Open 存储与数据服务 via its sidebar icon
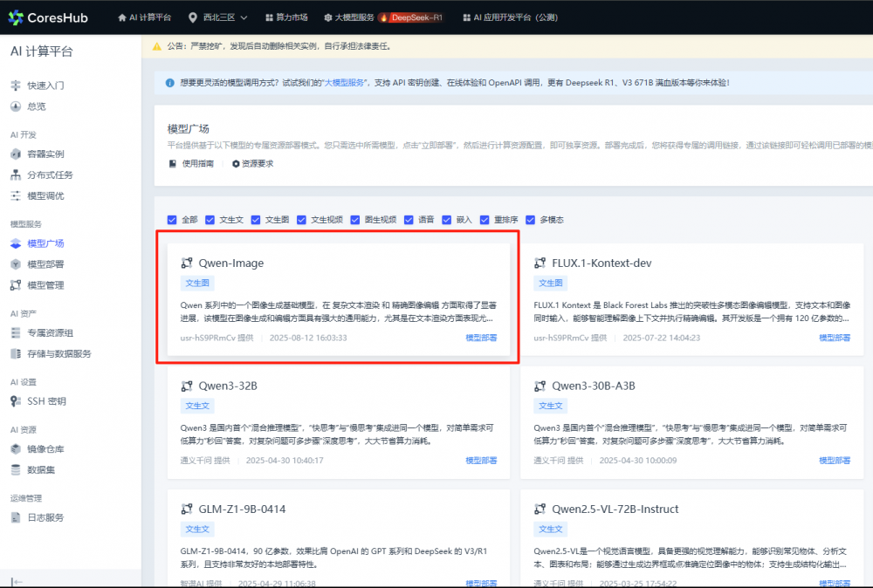Screen dimensions: 873x588 [16, 354]
